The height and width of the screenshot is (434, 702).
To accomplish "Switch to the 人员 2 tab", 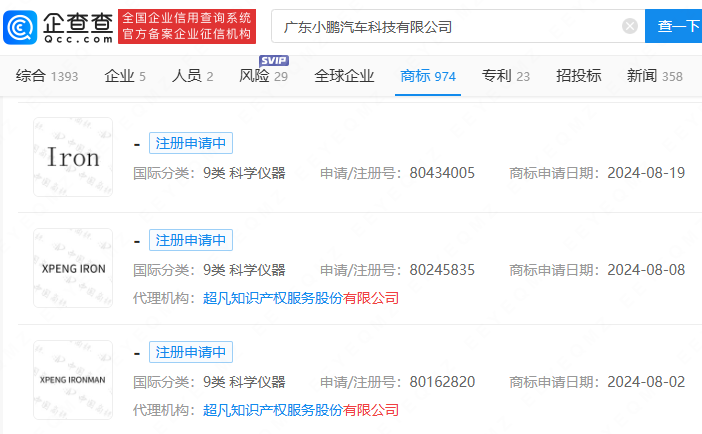I will pyautogui.click(x=193, y=76).
